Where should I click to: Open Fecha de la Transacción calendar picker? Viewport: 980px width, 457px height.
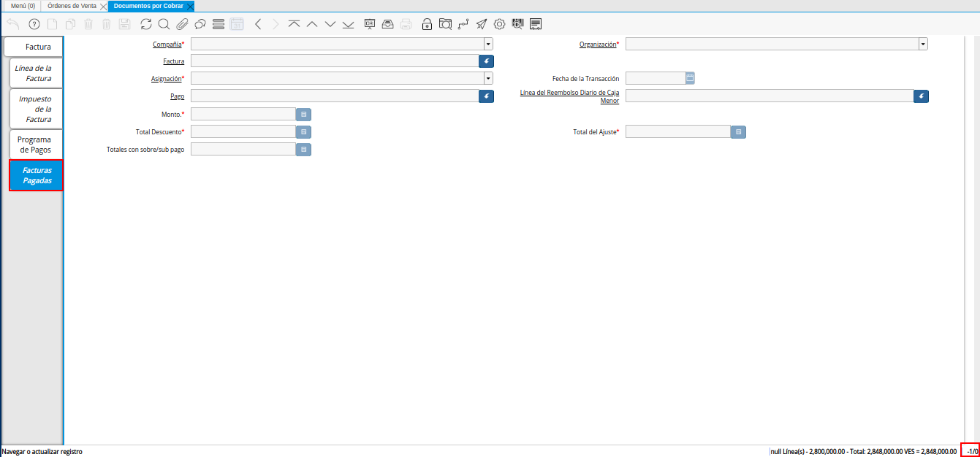pos(690,78)
